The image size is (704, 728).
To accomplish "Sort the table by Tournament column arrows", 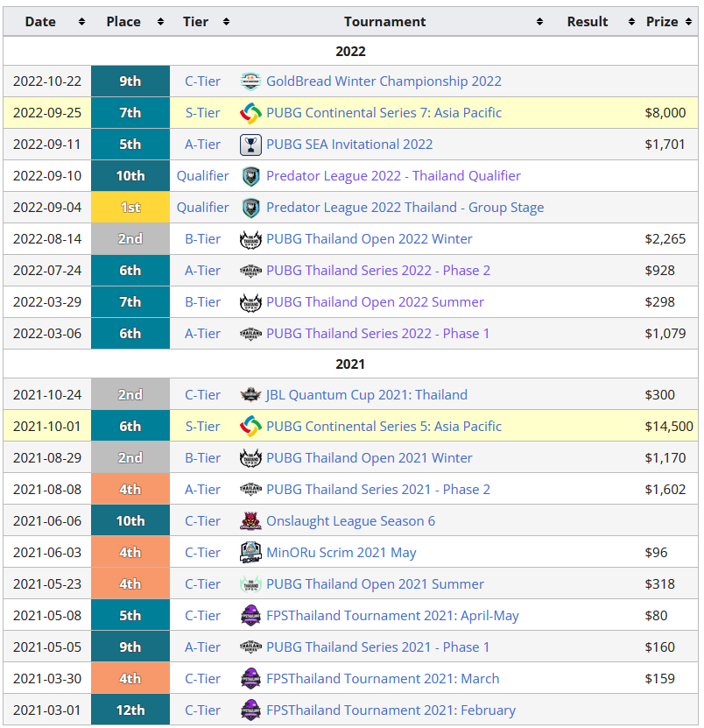I will pos(539,22).
